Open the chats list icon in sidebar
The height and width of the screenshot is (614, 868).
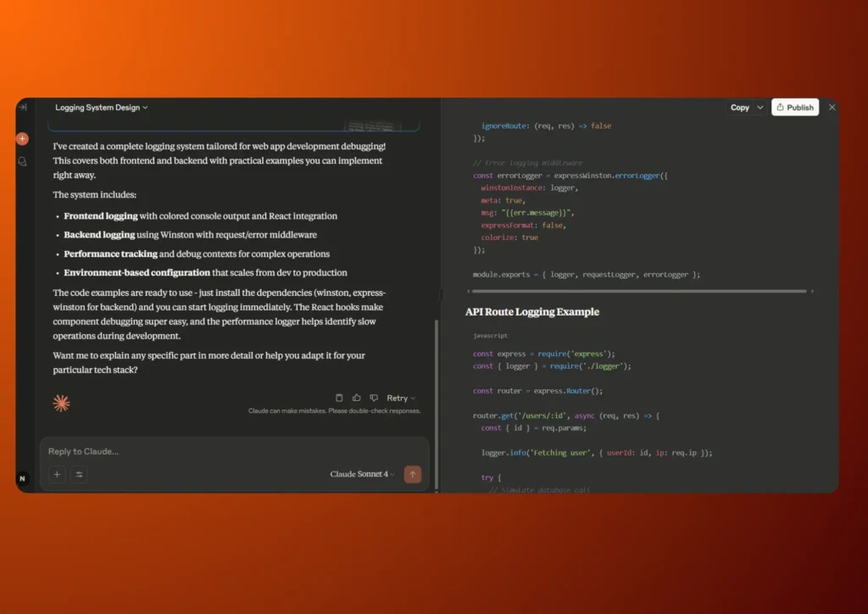coord(22,161)
